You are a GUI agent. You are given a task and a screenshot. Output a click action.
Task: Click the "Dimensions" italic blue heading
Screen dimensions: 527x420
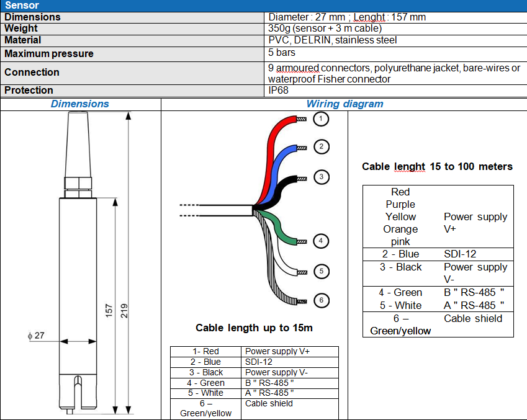point(79,104)
